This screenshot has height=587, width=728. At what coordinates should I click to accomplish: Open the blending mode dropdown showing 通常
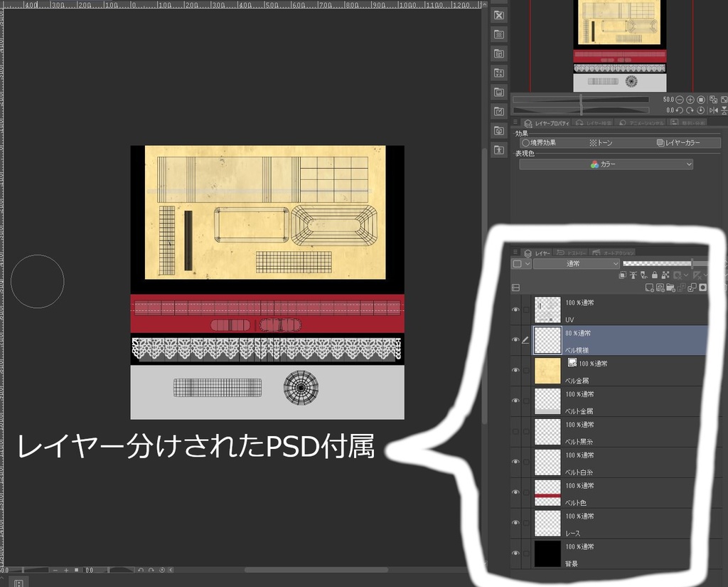tap(574, 263)
